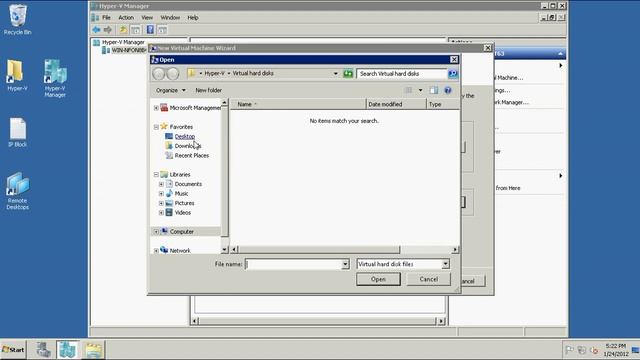Image resolution: width=640 pixels, height=360 pixels.
Task: Open Virtual hard disk files type dropdown
Action: click(x=445, y=264)
